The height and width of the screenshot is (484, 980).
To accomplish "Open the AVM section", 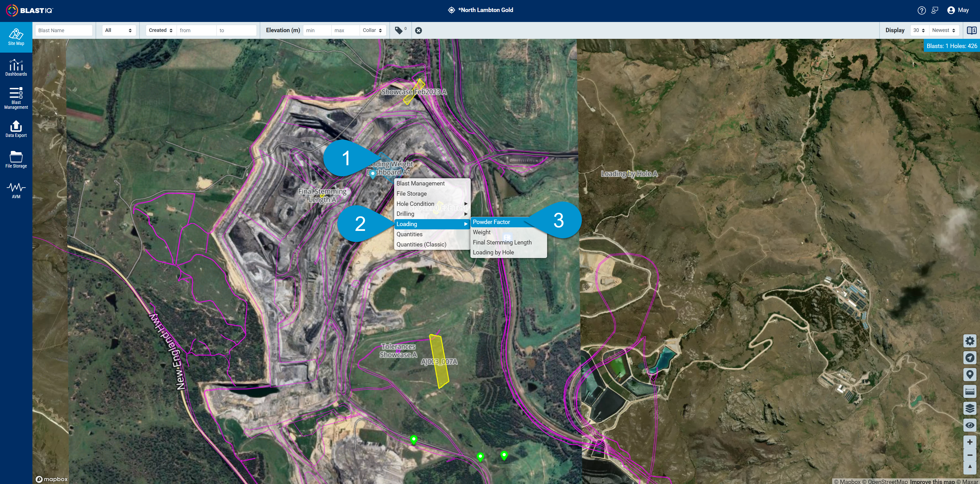I will pos(16,190).
